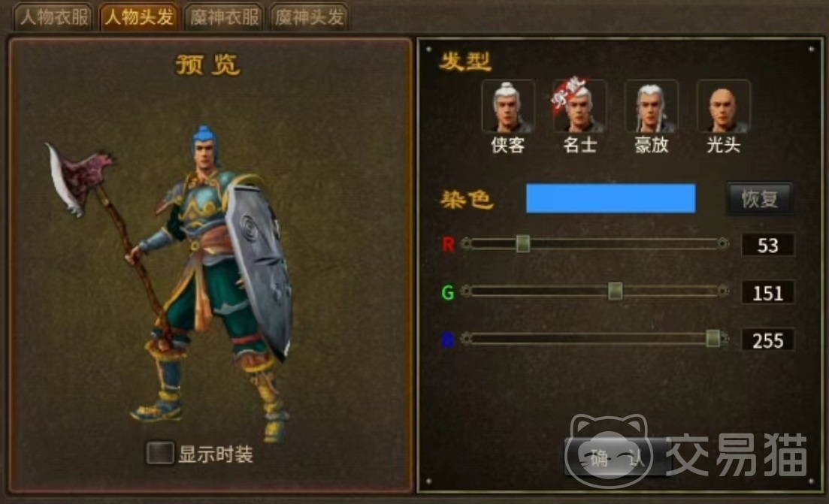Viewport: 829px width, 504px height.
Task: Open the 魔神头发 tab
Action: point(310,17)
